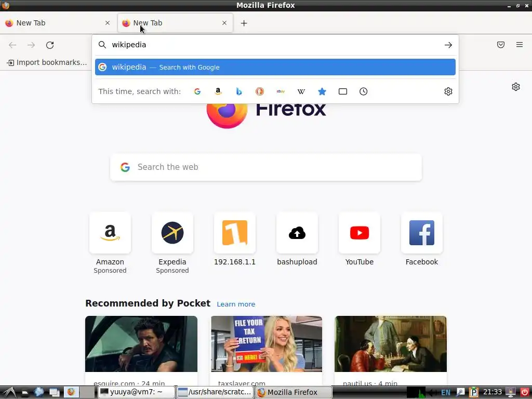Image resolution: width=532 pixels, height=399 pixels.
Task: Search this time with Wikipedia icon
Action: click(301, 91)
